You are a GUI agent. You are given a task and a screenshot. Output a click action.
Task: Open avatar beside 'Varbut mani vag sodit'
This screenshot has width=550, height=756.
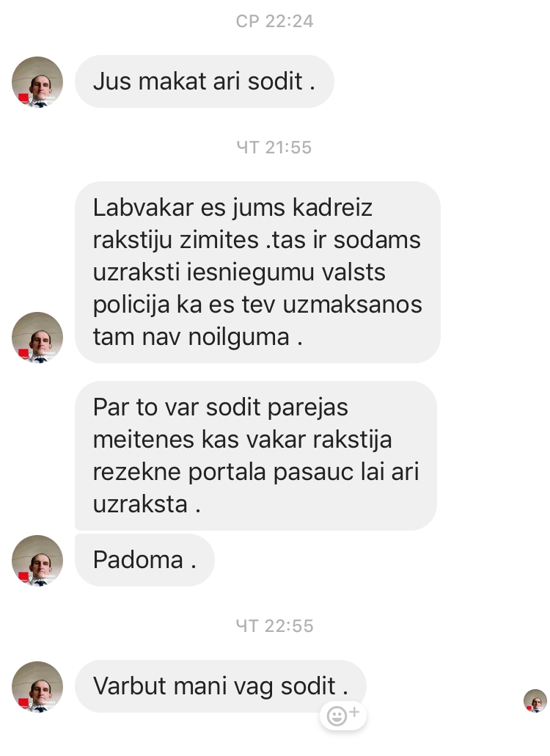coord(37,686)
